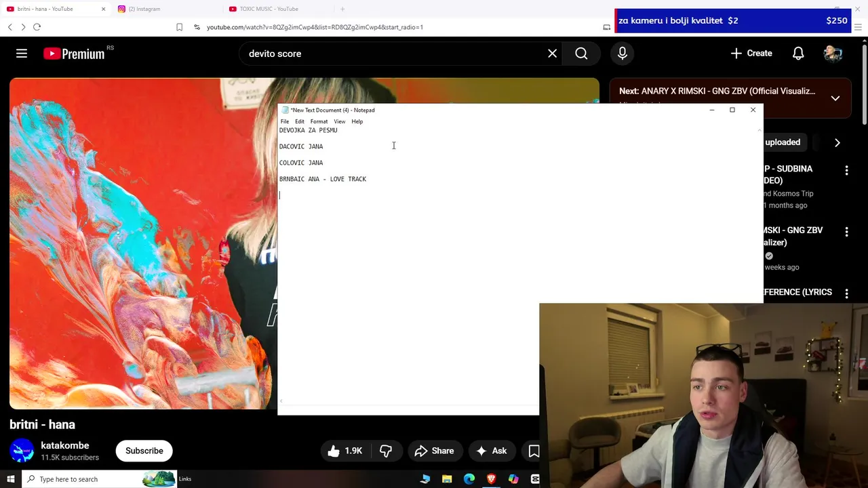Launch Brave browser from the taskbar
Screen dimensions: 868x488
(x=491, y=479)
